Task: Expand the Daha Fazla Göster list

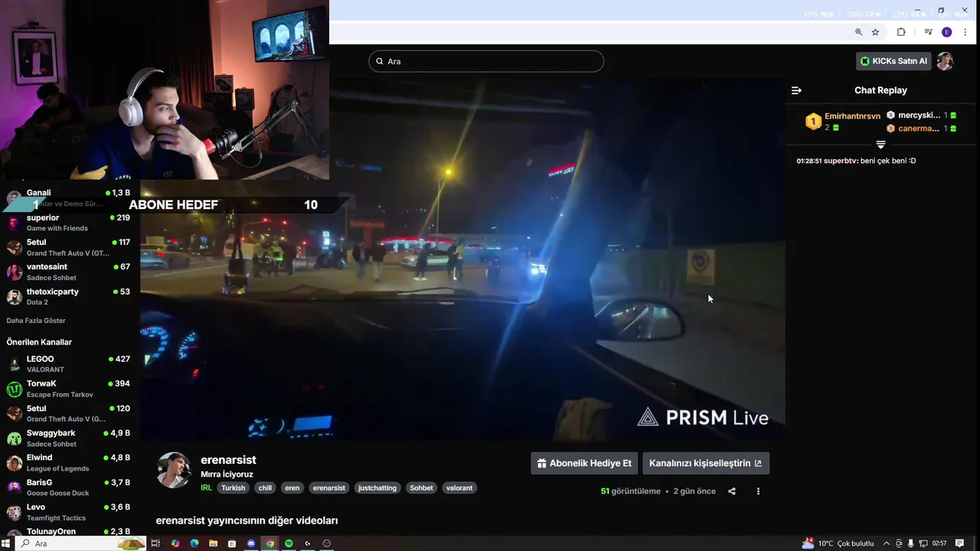Action: coord(36,321)
